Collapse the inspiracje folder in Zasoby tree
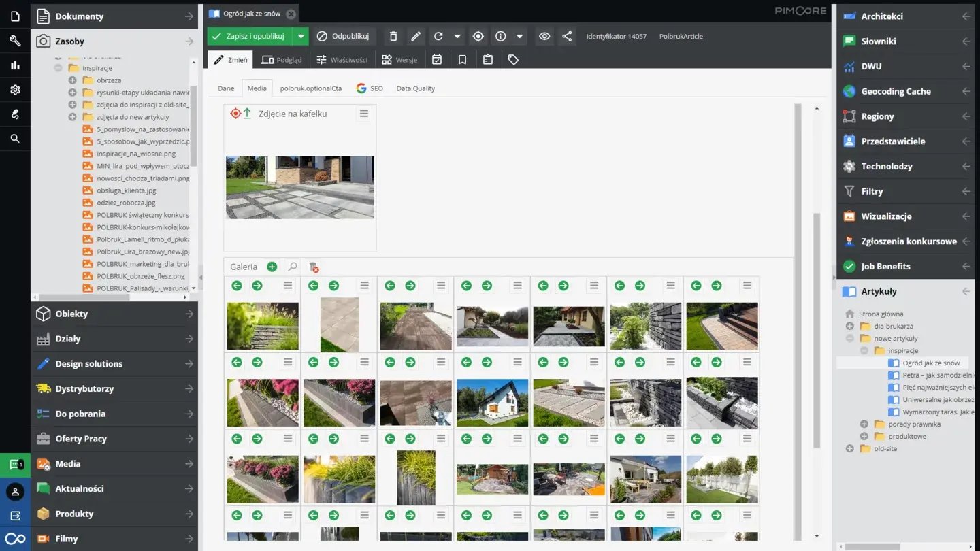 click(58, 68)
